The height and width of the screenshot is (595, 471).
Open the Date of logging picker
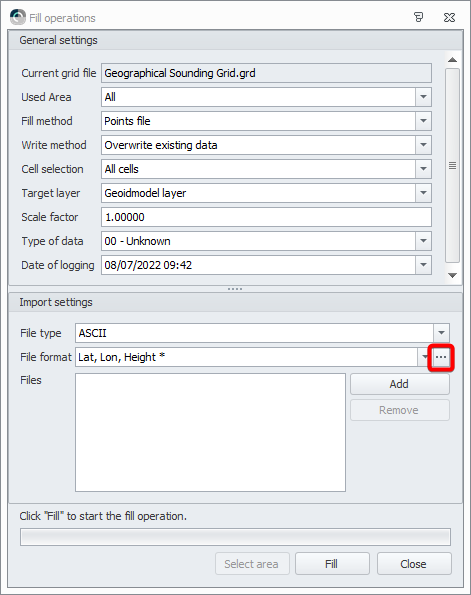click(423, 265)
